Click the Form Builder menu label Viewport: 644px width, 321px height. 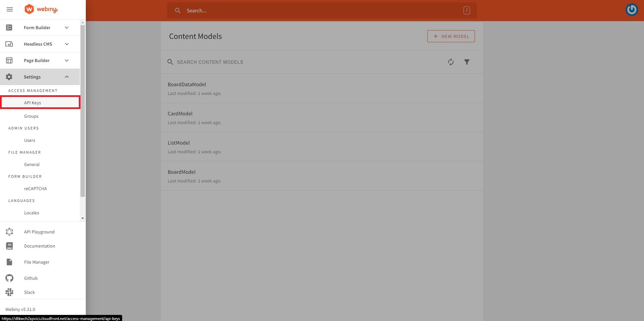pyautogui.click(x=37, y=28)
